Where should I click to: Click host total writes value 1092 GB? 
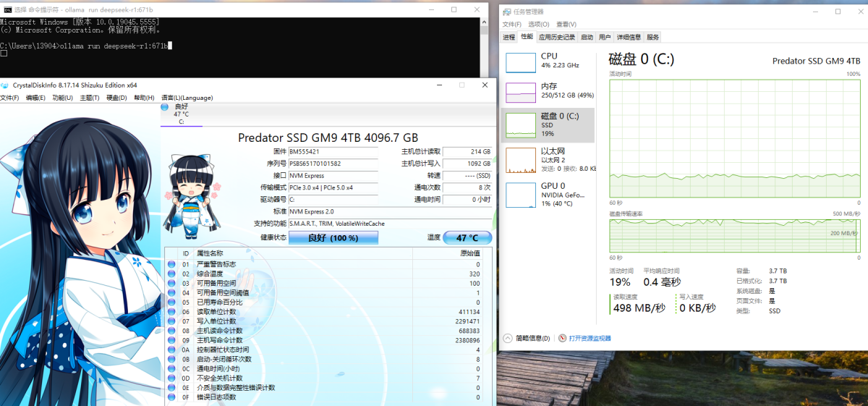coord(467,164)
